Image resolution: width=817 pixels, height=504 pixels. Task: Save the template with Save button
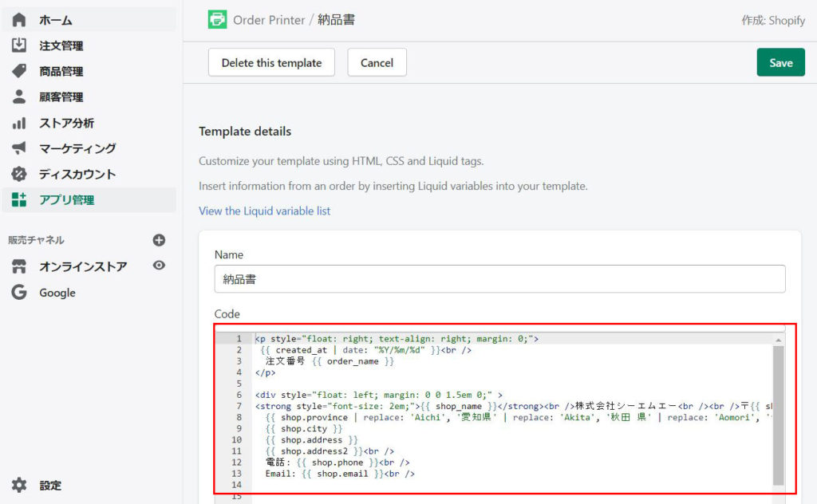780,62
